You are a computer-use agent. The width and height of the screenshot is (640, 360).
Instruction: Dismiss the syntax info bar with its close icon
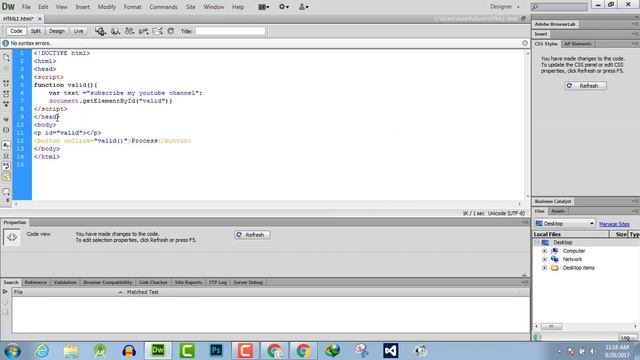[x=525, y=43]
